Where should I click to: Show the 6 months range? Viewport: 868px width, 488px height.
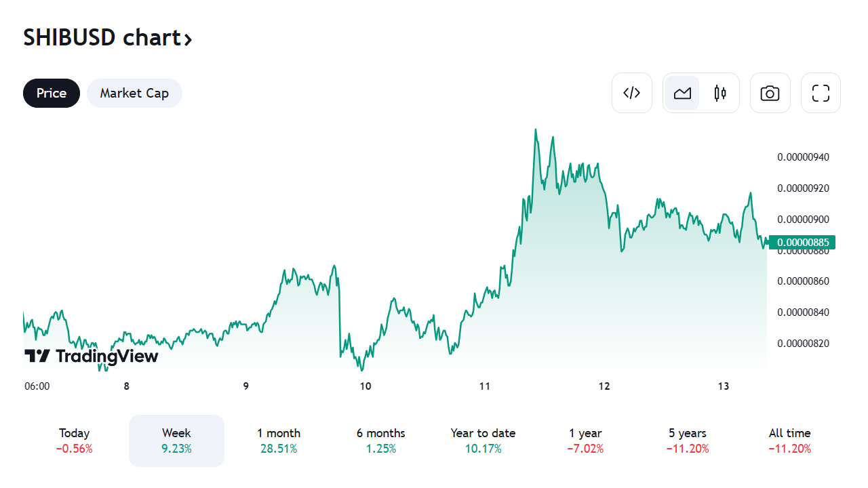(x=380, y=441)
